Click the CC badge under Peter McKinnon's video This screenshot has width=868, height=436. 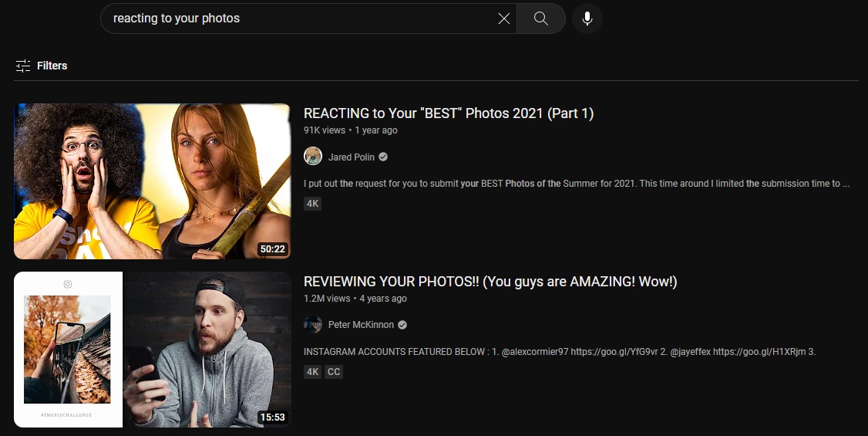334,372
